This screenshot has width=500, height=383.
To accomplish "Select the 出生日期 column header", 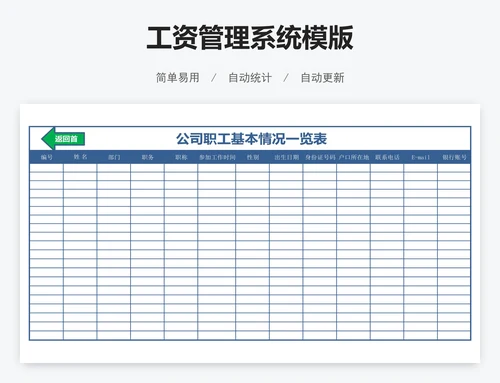I will (287, 157).
